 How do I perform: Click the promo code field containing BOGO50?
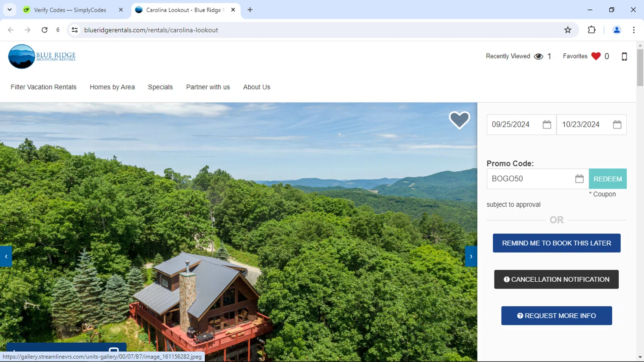tap(538, 179)
